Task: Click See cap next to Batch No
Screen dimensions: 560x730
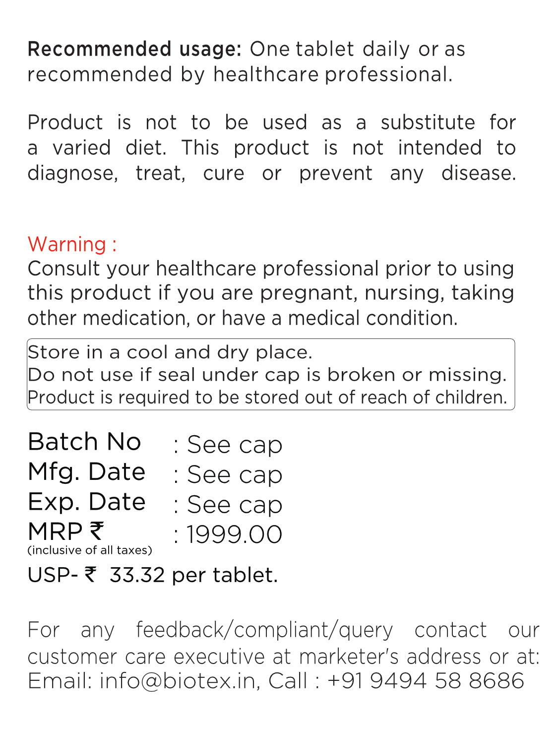Action: point(234,445)
